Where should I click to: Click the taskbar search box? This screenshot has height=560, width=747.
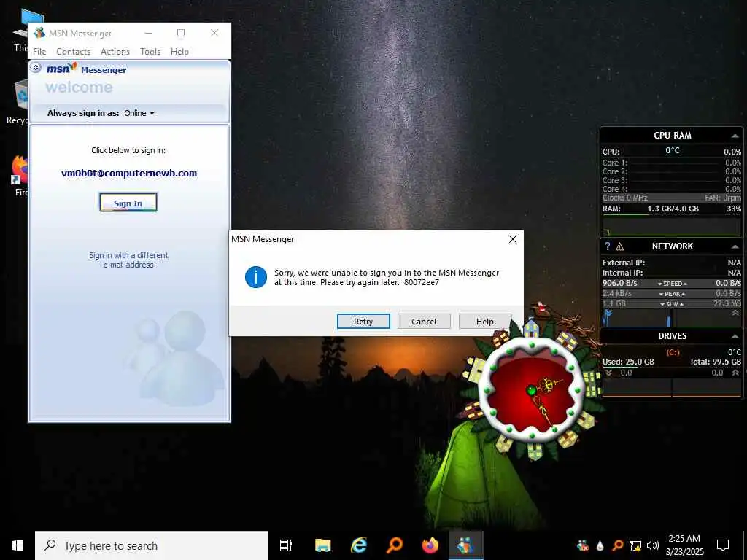[152, 545]
